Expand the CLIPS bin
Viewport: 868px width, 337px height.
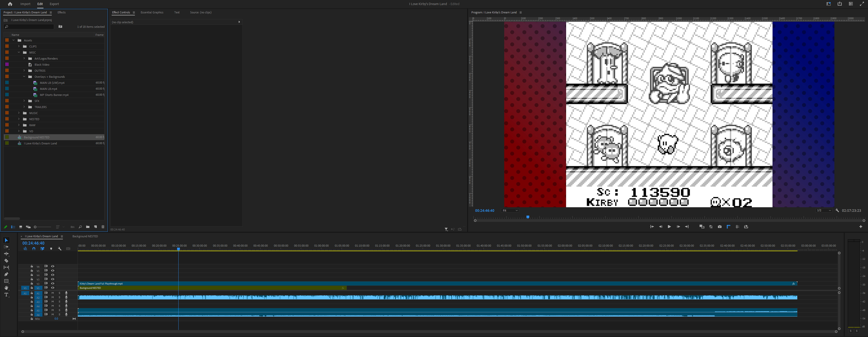[19, 46]
